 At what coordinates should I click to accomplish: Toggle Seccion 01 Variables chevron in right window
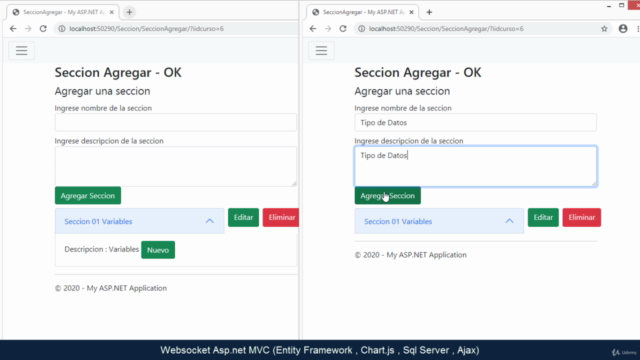(509, 221)
